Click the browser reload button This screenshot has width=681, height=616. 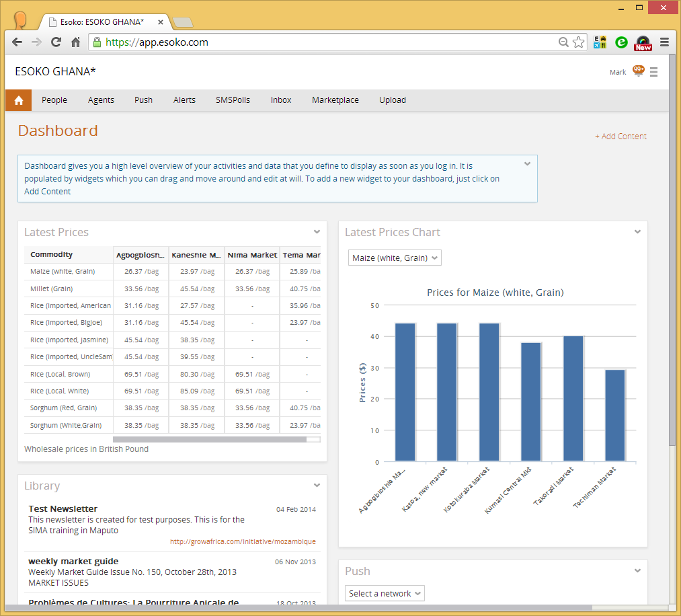(56, 42)
